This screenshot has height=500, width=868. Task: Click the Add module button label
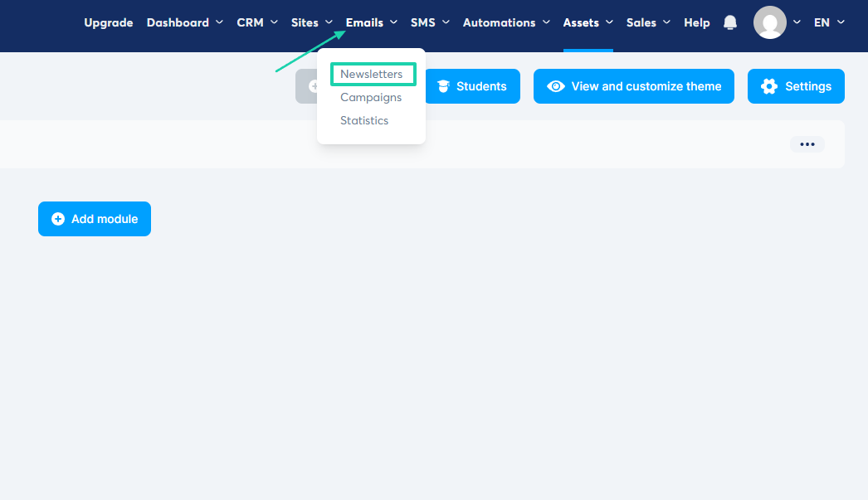tap(105, 219)
